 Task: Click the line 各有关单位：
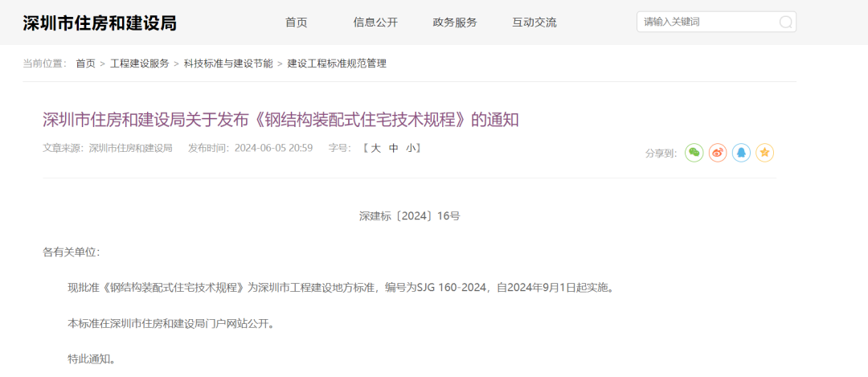click(x=72, y=252)
